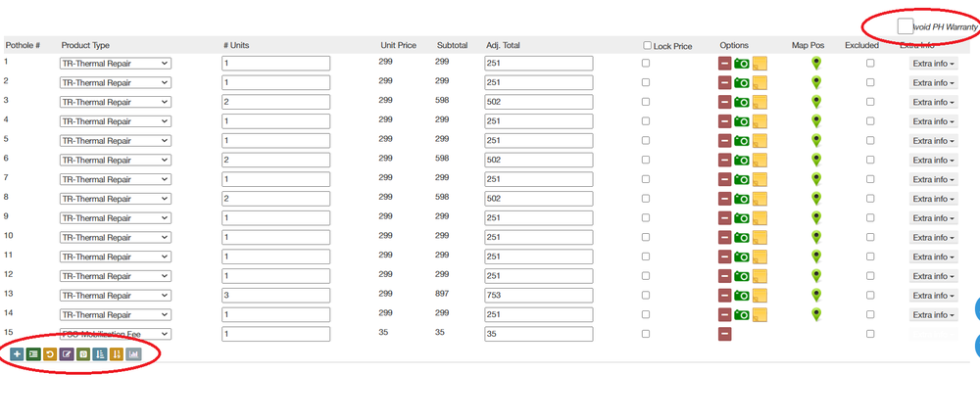
Task: Click the Adj. Total field for pothole 13
Action: (x=538, y=296)
